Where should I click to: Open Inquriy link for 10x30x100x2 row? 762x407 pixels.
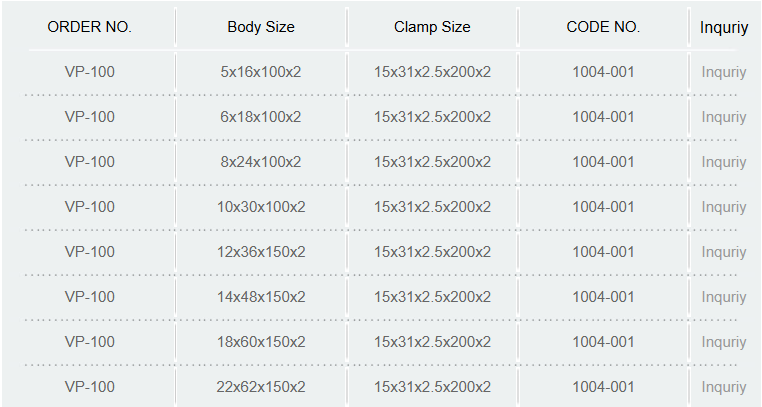724,207
